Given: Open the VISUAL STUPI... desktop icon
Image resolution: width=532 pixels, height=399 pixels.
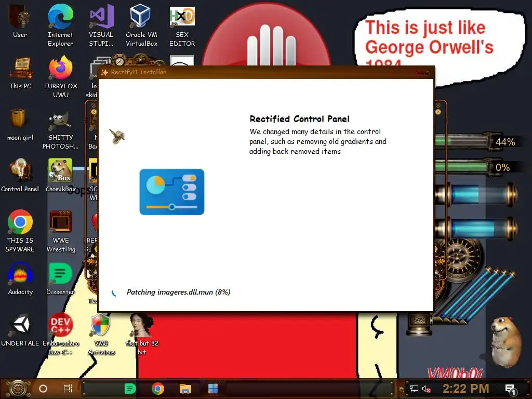Looking at the screenshot, I should pos(101,24).
